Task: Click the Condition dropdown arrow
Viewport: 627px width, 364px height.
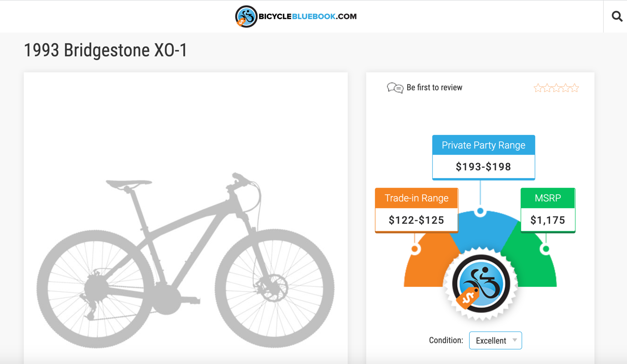Action: (x=515, y=340)
